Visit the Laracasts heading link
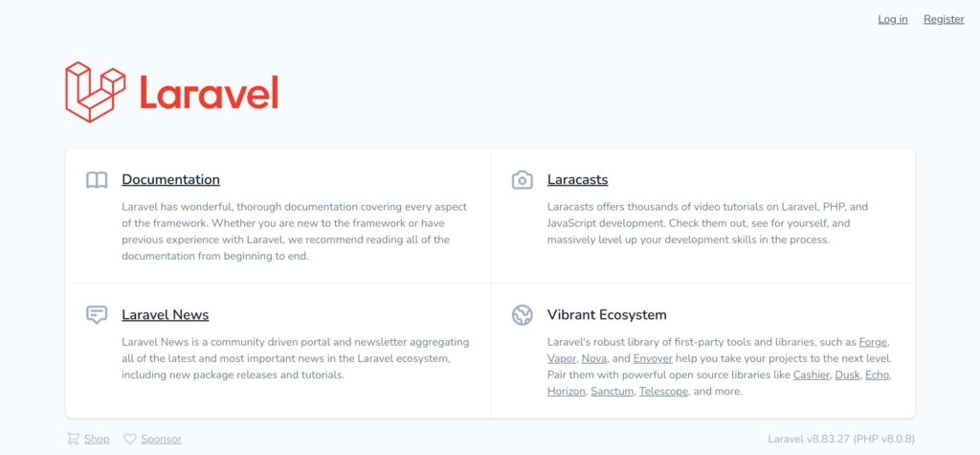The image size is (980, 455). click(x=577, y=179)
